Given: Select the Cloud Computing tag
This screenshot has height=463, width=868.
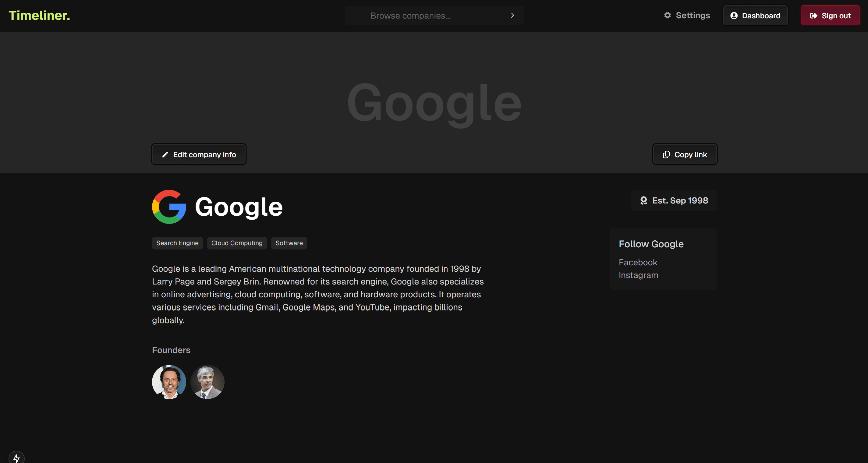Looking at the screenshot, I should click(237, 243).
